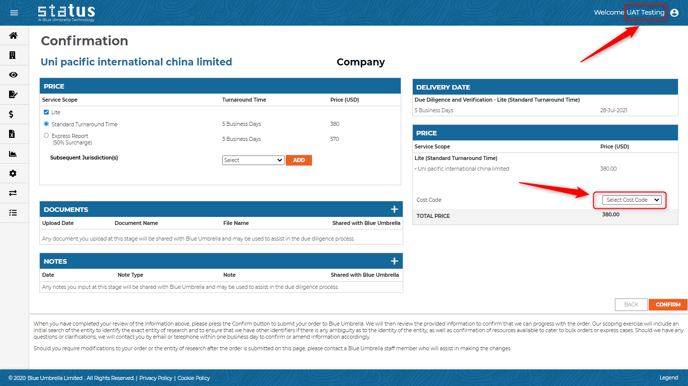This screenshot has height=386, width=688.
Task: Select Express Report radio option
Action: (x=46, y=136)
